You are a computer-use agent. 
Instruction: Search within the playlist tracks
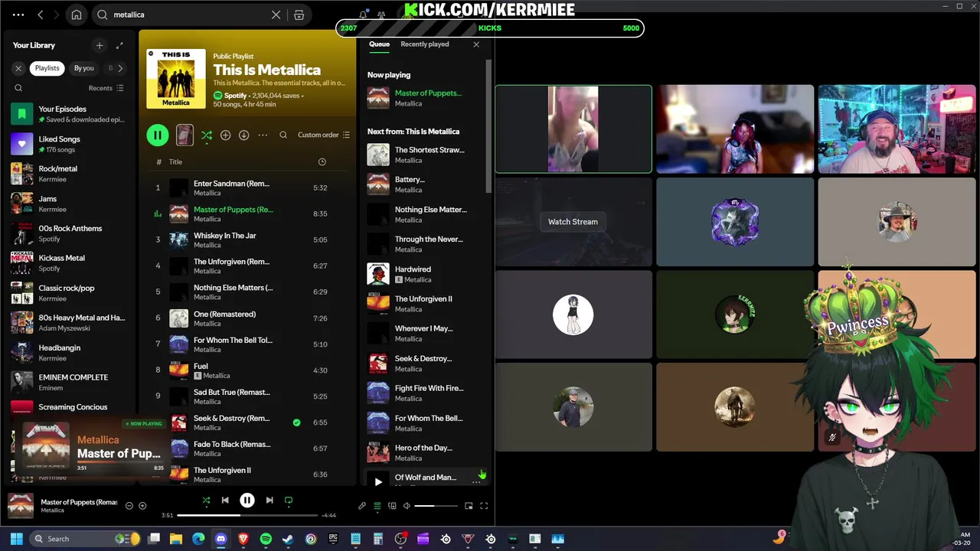(x=283, y=135)
